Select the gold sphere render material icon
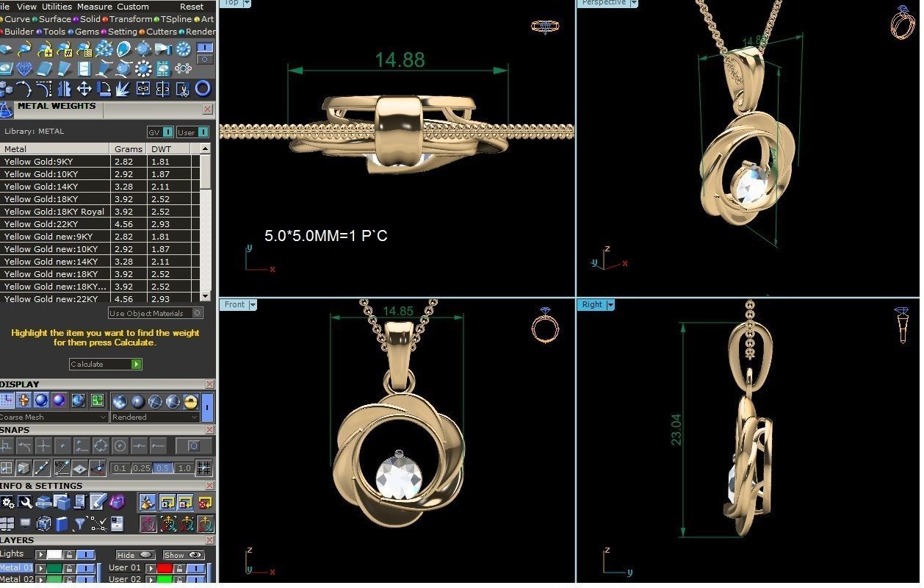The width and height of the screenshot is (924, 588). tap(191, 401)
